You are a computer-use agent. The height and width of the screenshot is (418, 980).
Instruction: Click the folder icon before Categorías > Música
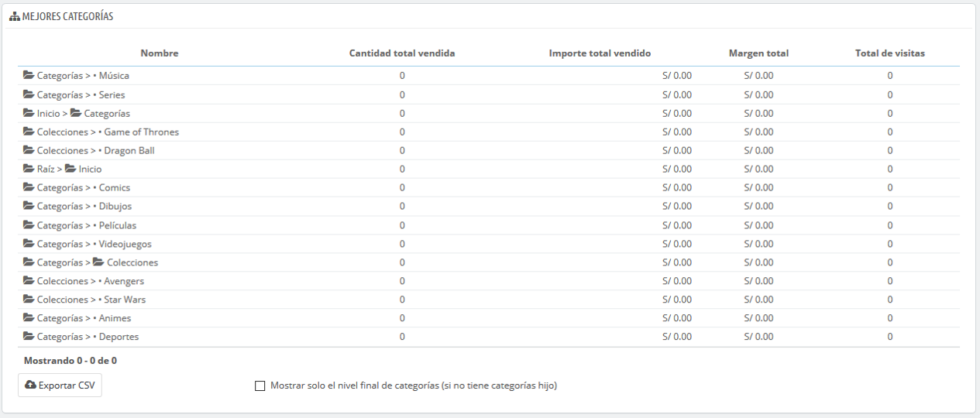(x=29, y=76)
